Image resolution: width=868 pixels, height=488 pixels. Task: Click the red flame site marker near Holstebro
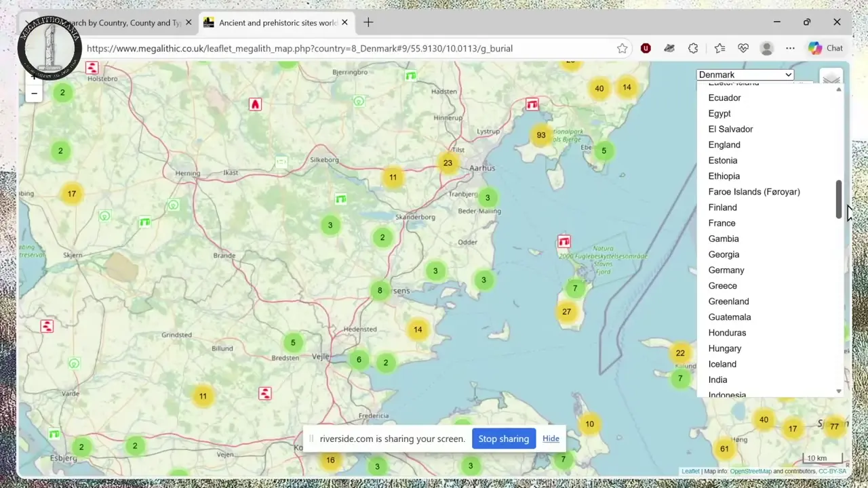[255, 104]
